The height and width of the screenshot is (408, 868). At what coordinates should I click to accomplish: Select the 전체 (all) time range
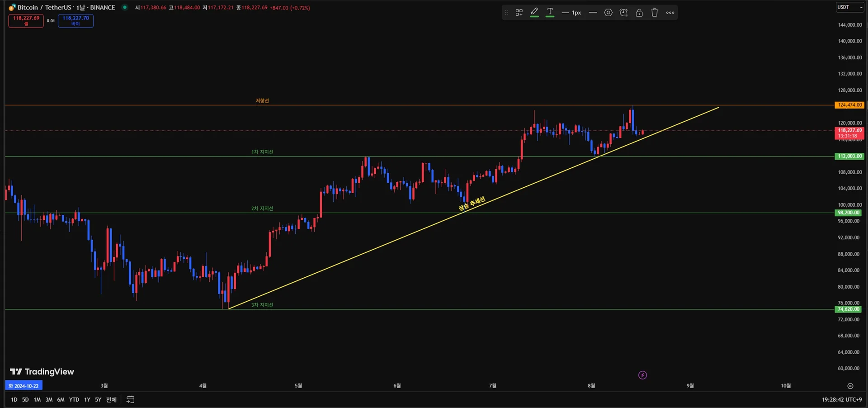point(111,400)
